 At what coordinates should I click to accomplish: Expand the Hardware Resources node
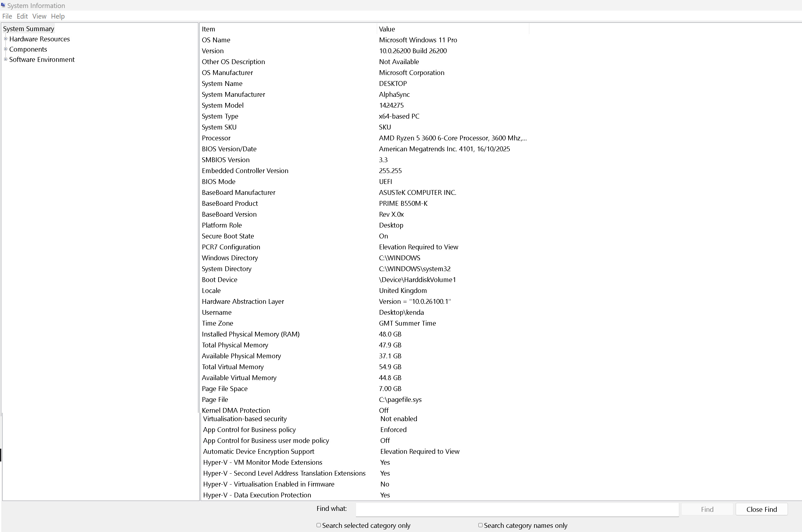[x=5, y=39]
